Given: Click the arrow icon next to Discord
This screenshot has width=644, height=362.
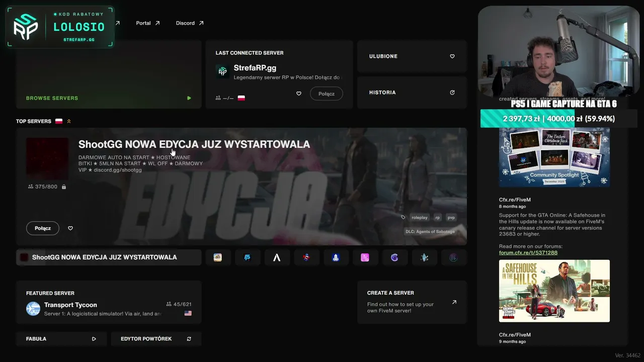Looking at the screenshot, I should coord(201,23).
